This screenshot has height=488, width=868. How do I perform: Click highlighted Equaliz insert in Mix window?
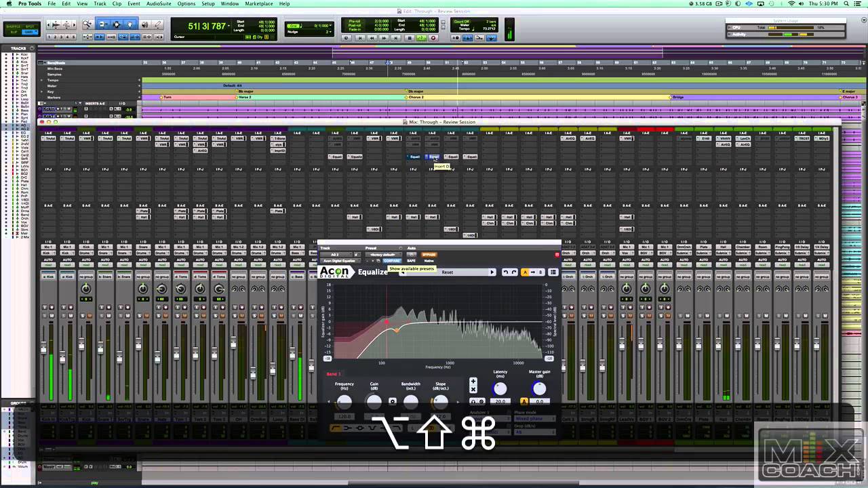tap(432, 157)
